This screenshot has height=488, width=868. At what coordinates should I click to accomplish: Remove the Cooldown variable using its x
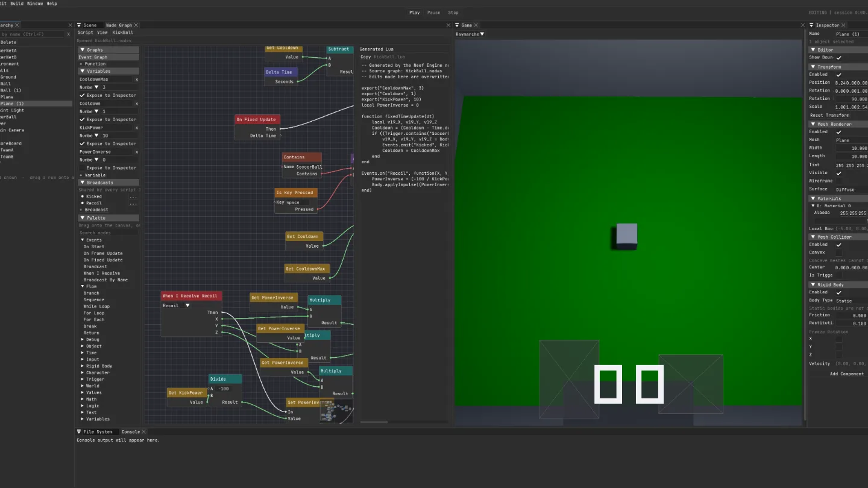(136, 104)
